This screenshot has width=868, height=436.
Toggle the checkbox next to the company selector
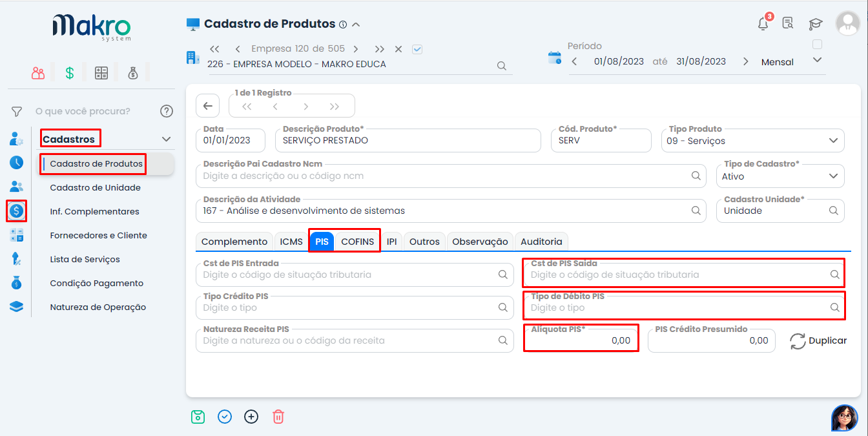[417, 48]
